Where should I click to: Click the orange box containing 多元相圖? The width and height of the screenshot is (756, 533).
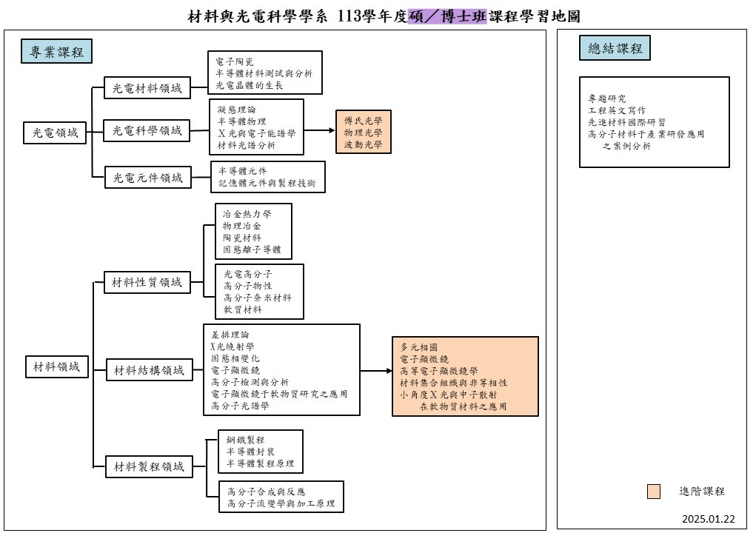(465, 376)
